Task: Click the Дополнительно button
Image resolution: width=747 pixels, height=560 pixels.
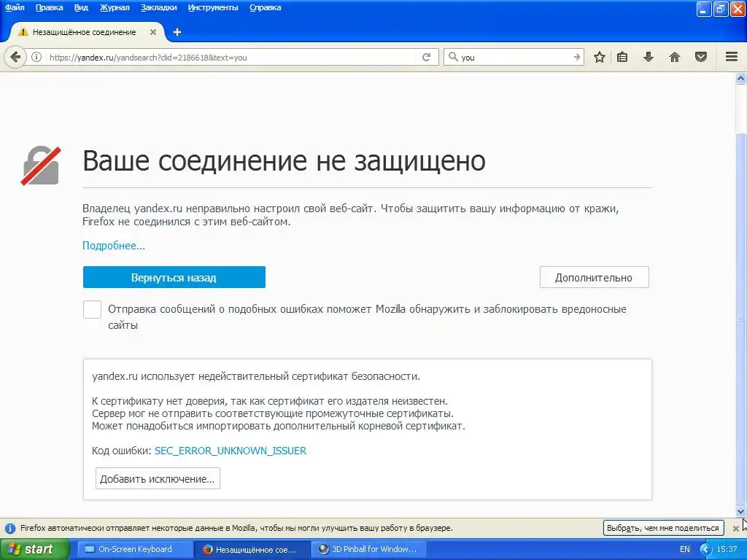Action: (x=594, y=277)
